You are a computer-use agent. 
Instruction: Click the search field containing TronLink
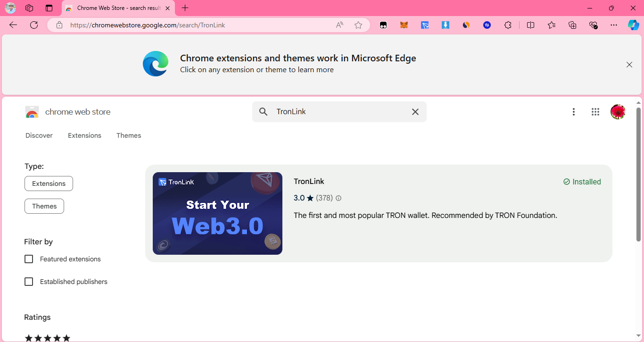click(339, 112)
